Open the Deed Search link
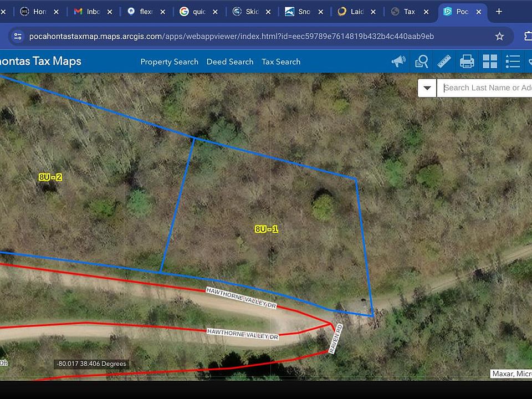532x399 pixels. click(x=230, y=62)
